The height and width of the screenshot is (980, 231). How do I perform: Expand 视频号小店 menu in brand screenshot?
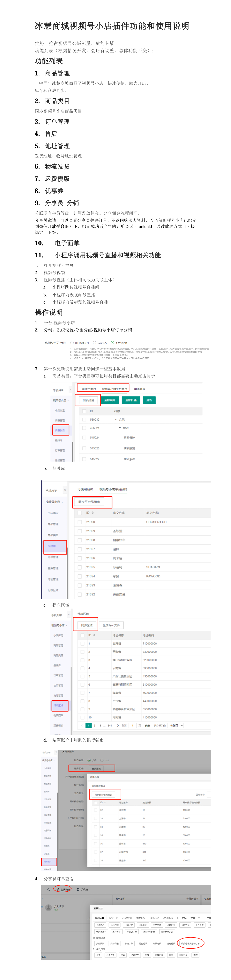pos(54,502)
